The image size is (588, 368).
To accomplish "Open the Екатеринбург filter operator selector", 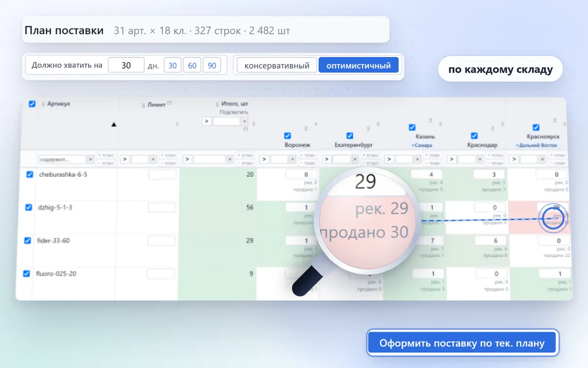I will 326,159.
